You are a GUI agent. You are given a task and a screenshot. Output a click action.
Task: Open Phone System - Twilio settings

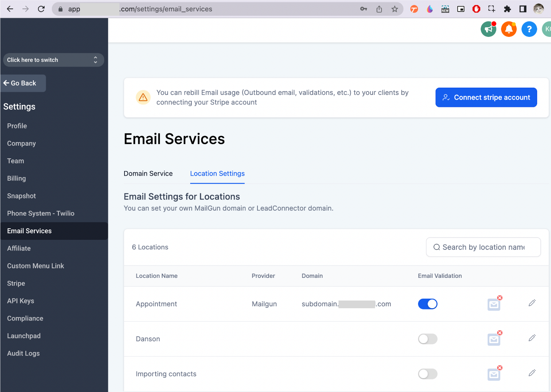(41, 213)
